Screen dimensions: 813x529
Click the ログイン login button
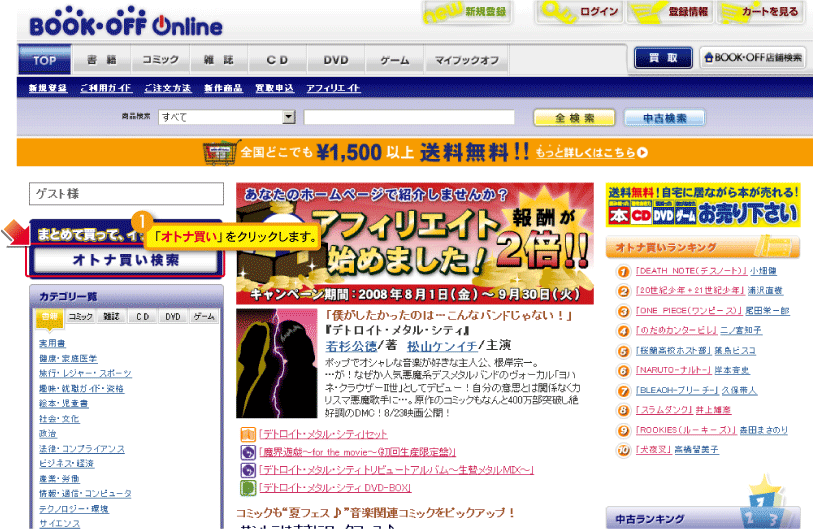point(579,12)
